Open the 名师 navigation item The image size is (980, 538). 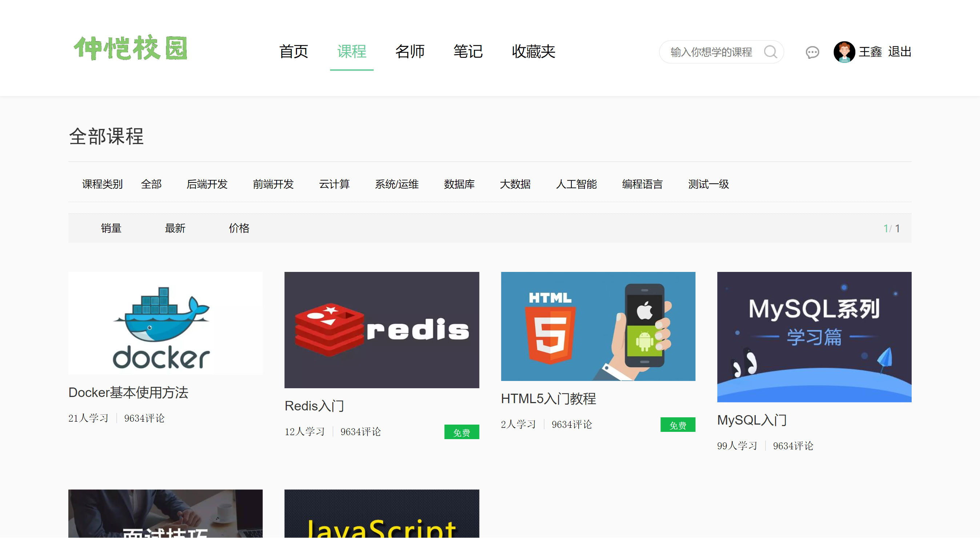[410, 52]
